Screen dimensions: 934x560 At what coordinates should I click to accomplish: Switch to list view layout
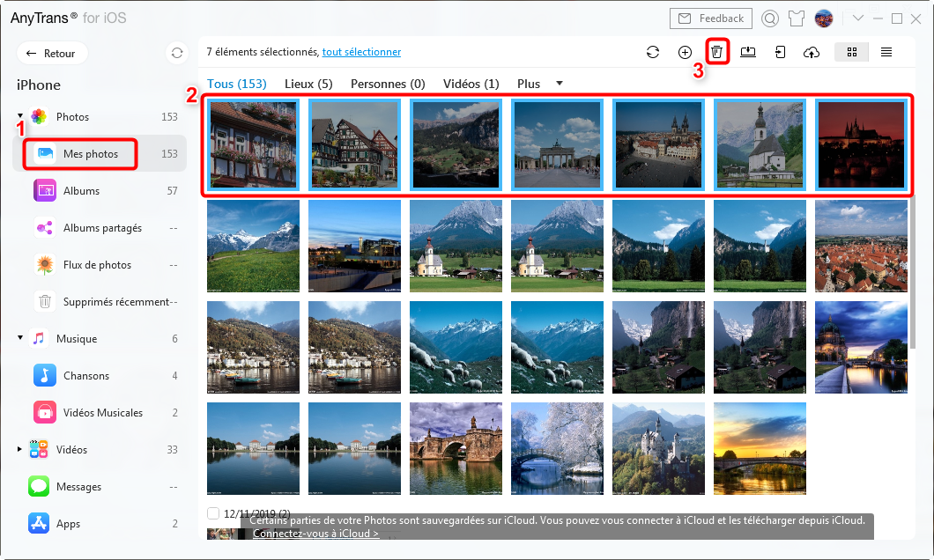click(x=886, y=52)
